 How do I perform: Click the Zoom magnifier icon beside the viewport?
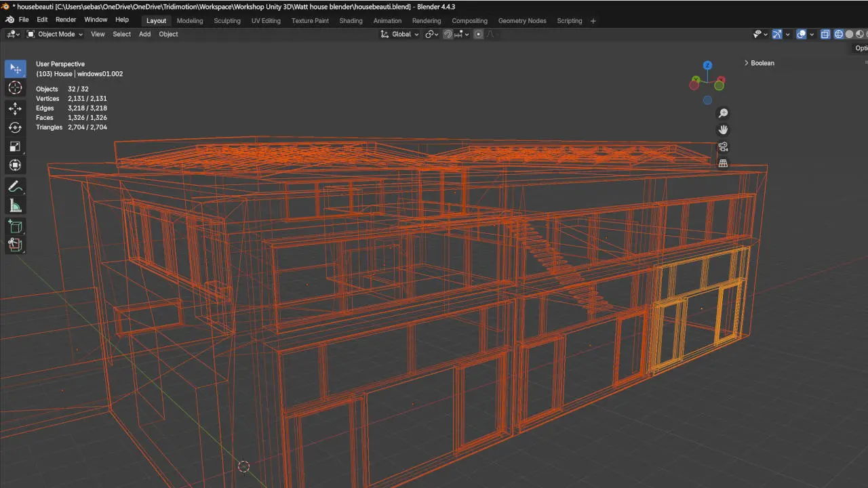click(723, 113)
